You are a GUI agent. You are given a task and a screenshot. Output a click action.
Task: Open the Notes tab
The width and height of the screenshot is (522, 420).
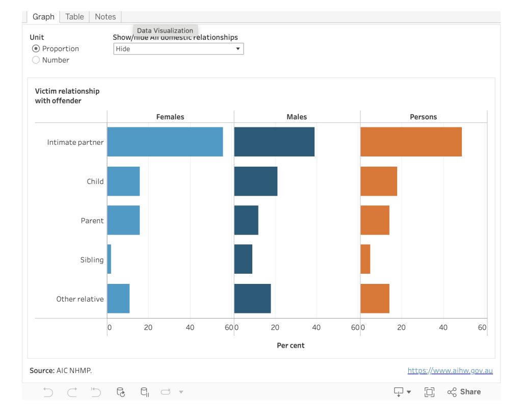click(105, 17)
